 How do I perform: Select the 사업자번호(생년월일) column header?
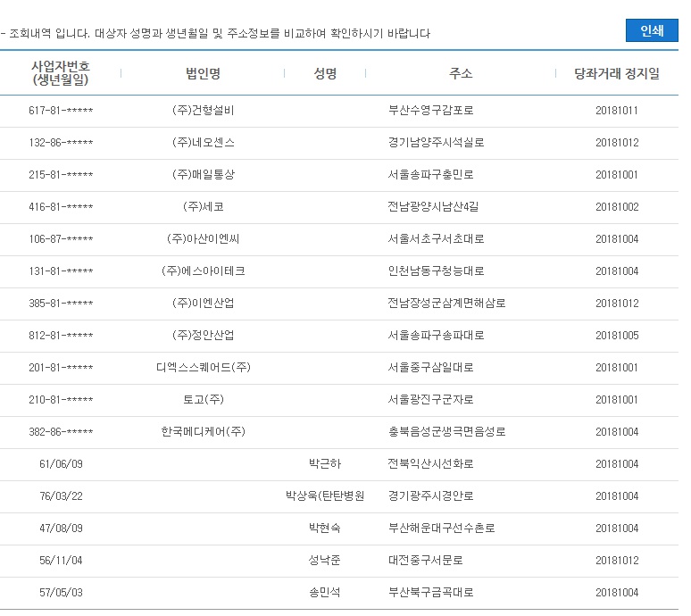61,73
